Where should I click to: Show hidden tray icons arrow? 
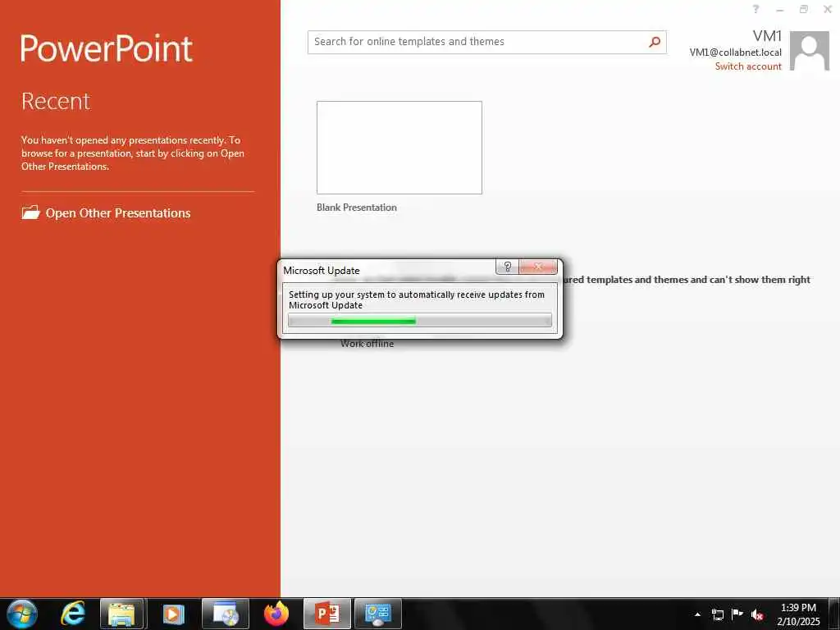(x=697, y=614)
